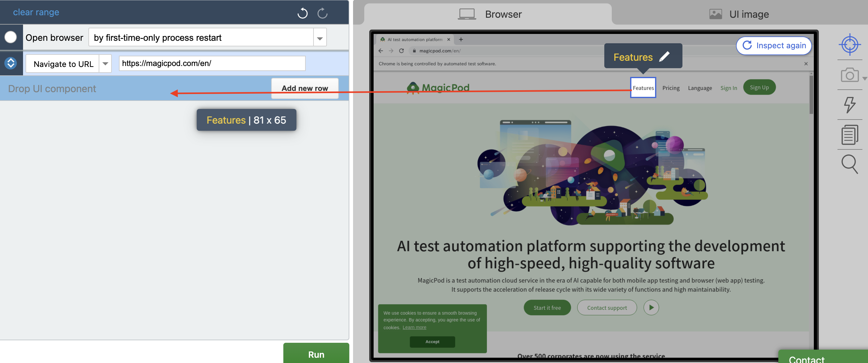The height and width of the screenshot is (363, 868).
Task: Click the padlock icon in address bar
Action: click(x=414, y=51)
